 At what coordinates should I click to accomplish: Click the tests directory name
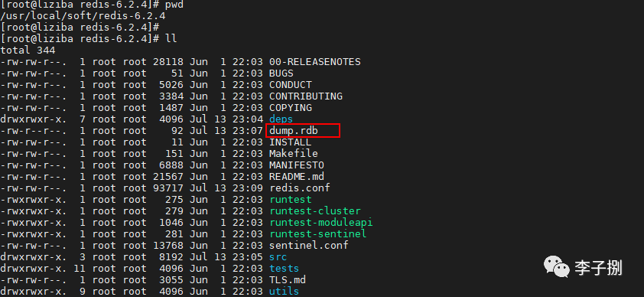click(x=285, y=269)
